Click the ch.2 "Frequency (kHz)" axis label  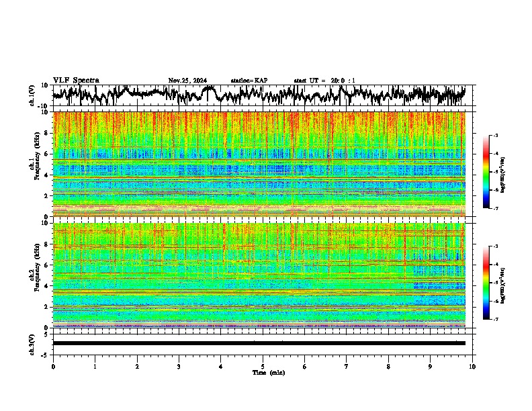[x=37, y=267]
